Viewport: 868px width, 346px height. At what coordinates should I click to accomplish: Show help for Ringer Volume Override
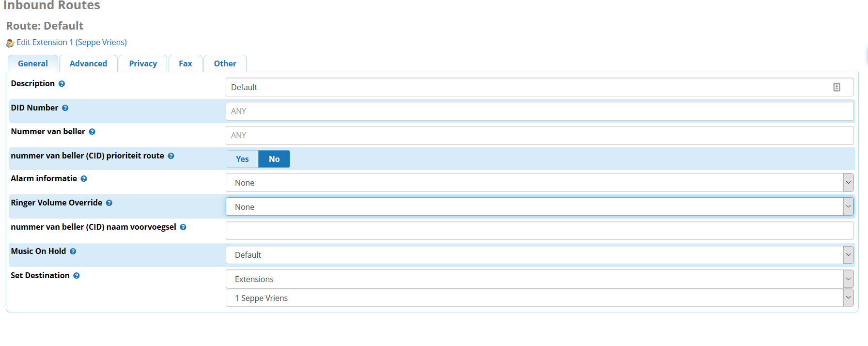pyautogui.click(x=109, y=203)
